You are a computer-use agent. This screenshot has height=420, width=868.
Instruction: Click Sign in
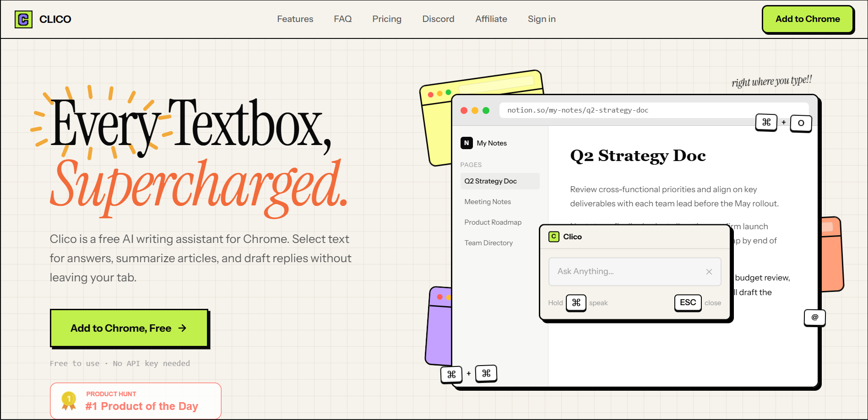pyautogui.click(x=542, y=19)
